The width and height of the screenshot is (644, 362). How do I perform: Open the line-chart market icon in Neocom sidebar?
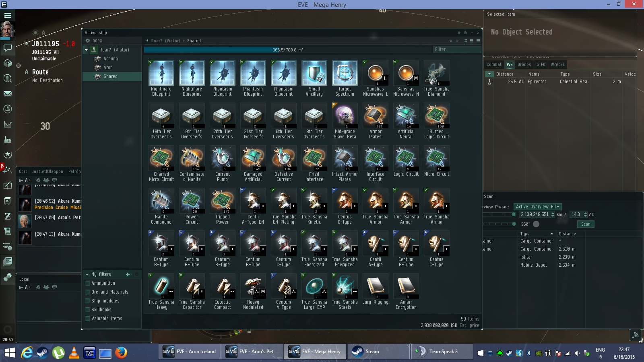[x=8, y=124]
